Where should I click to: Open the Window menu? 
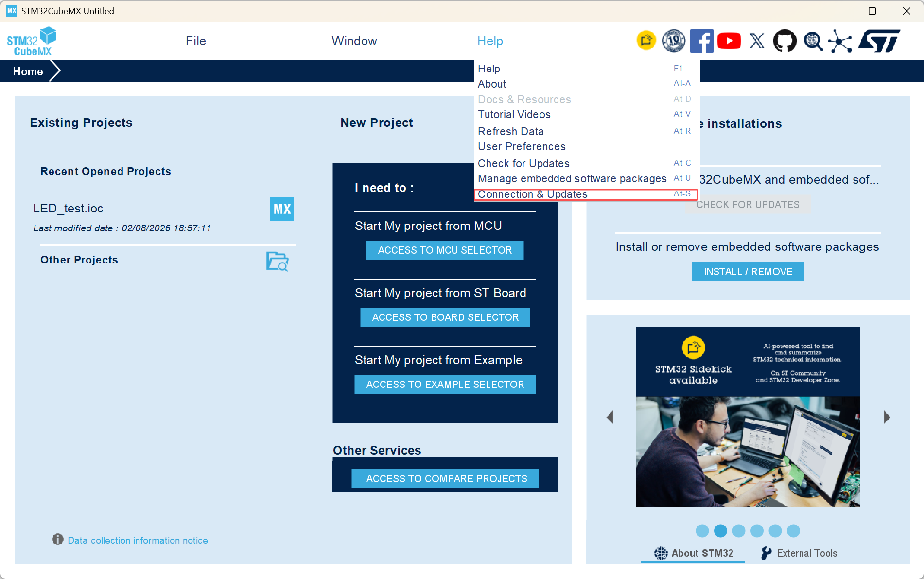point(354,41)
